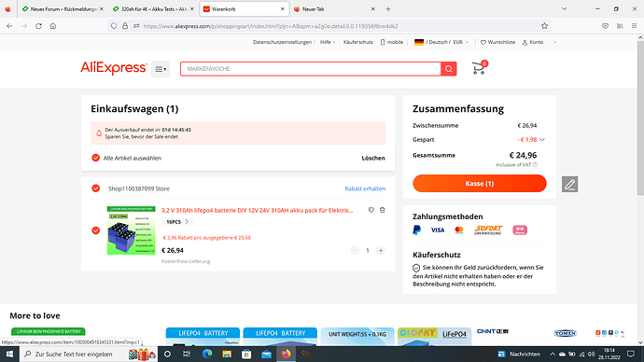Increase item quantity with plus button
644x362 pixels.
(x=380, y=250)
